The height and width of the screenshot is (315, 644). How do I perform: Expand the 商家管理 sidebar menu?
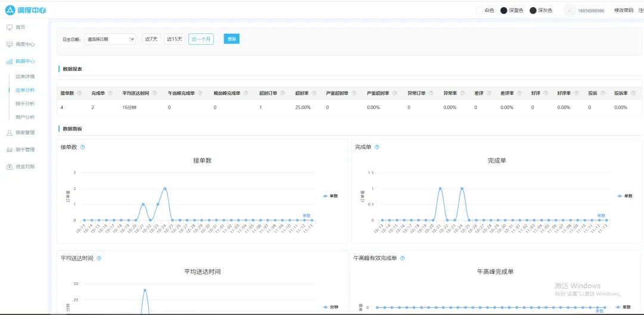click(24, 133)
